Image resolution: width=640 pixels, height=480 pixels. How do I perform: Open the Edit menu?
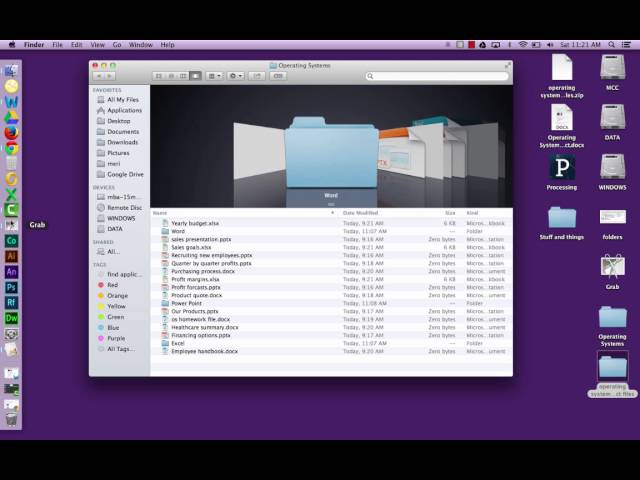point(76,45)
